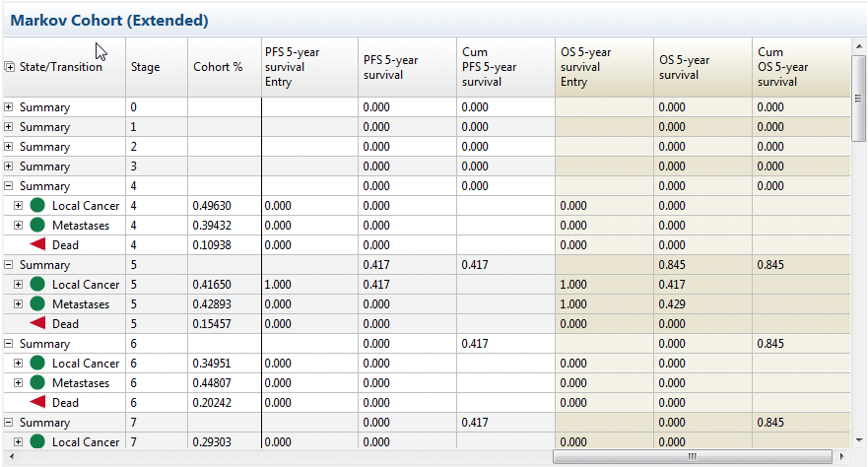Click the Cohort % column header
The width and height of the screenshot is (868, 467).
click(x=225, y=67)
